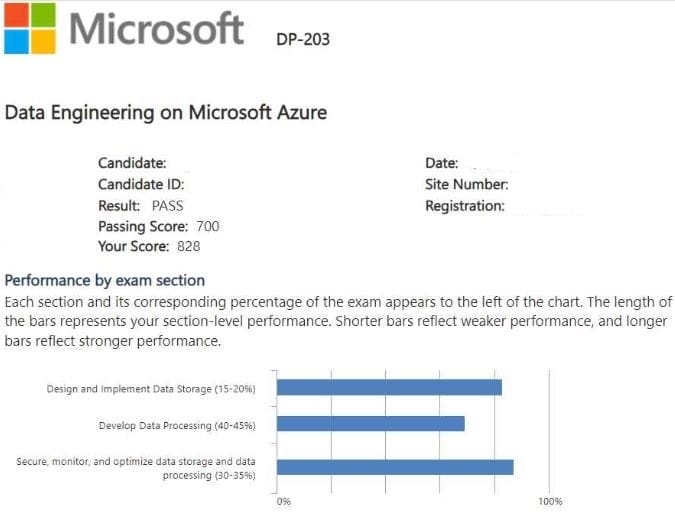Viewport: 675px width, 518px height.
Task: Click the Develop Data Processing (40-45%) label
Action: click(177, 425)
